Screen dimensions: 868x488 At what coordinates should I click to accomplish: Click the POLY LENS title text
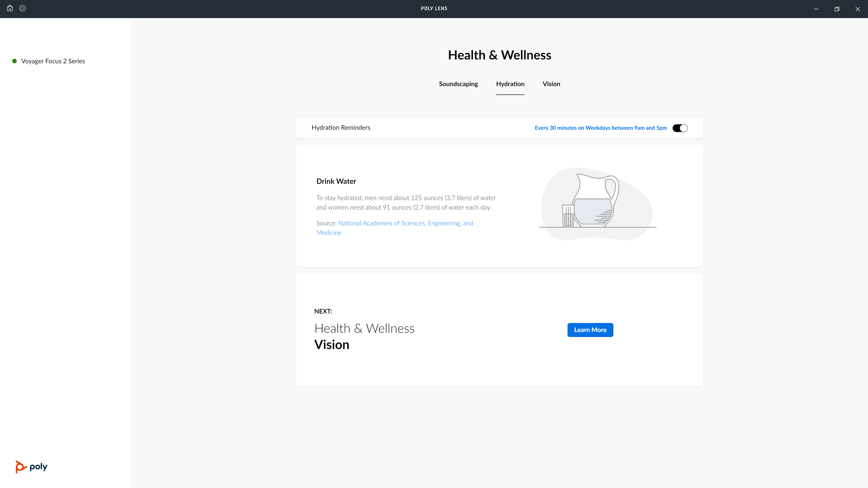pyautogui.click(x=434, y=8)
